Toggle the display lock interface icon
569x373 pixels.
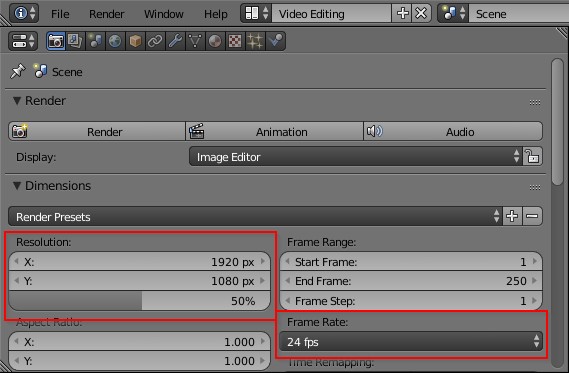532,157
